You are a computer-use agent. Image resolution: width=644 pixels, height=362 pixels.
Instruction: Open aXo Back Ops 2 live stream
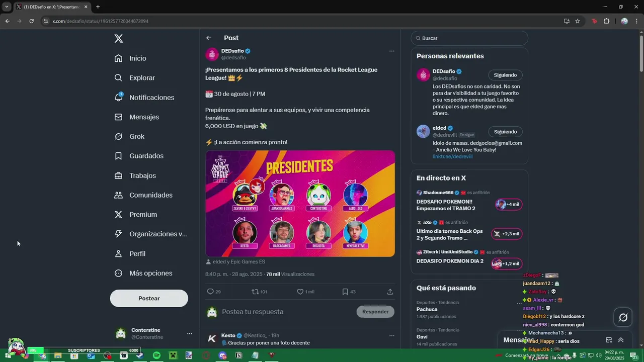click(x=469, y=230)
